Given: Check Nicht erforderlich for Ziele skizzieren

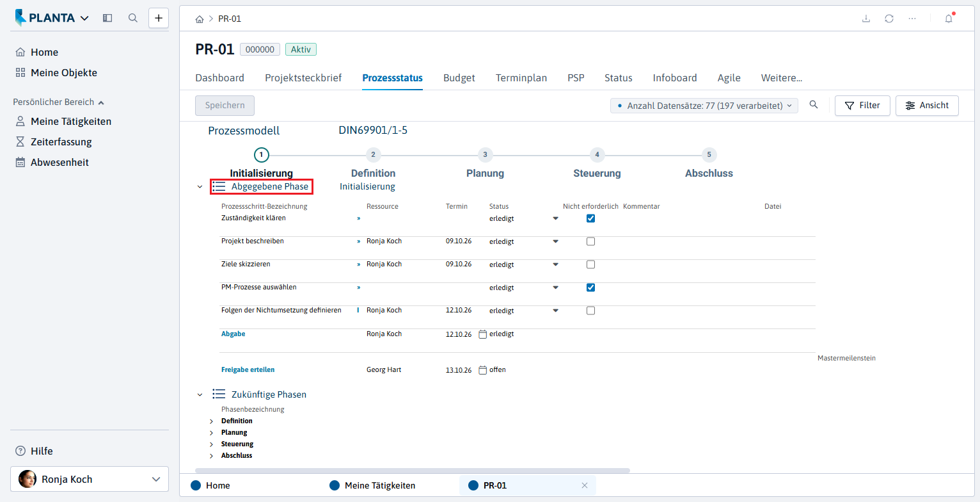Looking at the screenshot, I should tap(591, 264).
